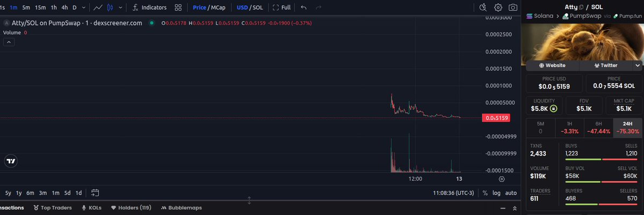Open the KOLs tab
Screen dimensions: 644x215
92,207
